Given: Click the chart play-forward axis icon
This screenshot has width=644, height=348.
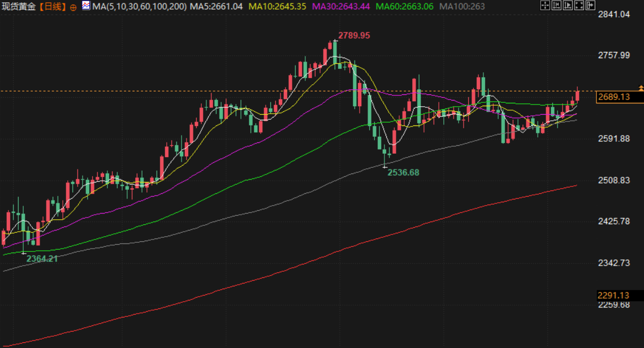Looking at the screenshot, I should pyautogui.click(x=568, y=5).
